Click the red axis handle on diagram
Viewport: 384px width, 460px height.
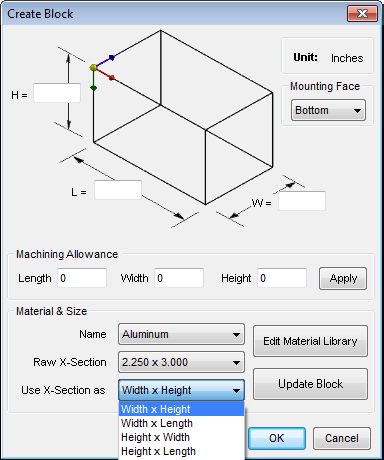tap(112, 78)
